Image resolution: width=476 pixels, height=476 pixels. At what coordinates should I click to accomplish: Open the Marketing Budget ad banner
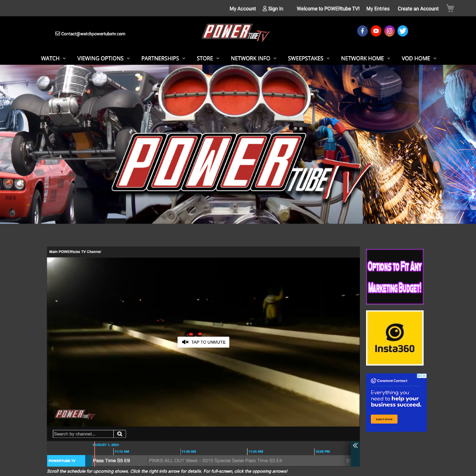click(x=395, y=277)
